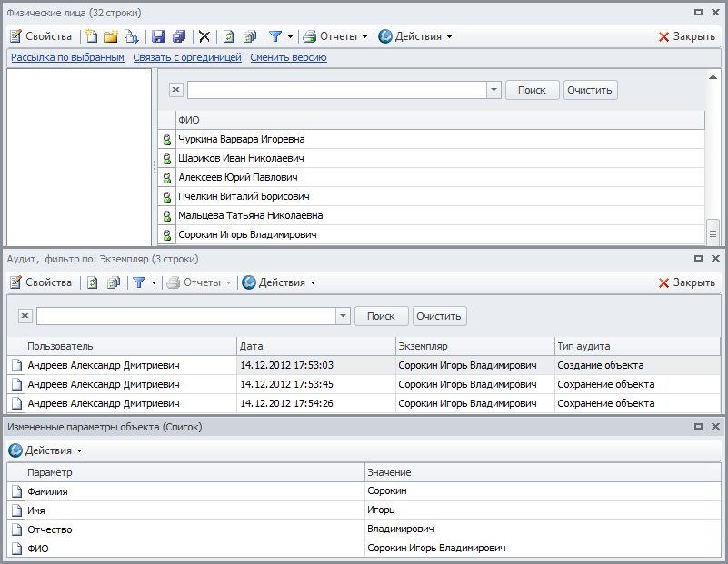Open the Отчеты dropdown in the top toolbar
This screenshot has width=728, height=564.
[334, 36]
